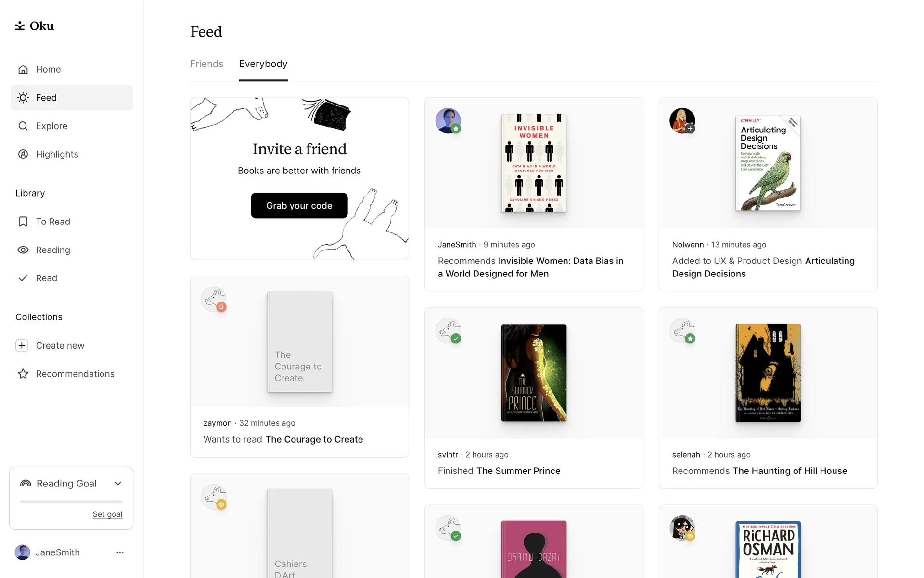
Task: Click the Recommendations star icon
Action: (x=23, y=374)
